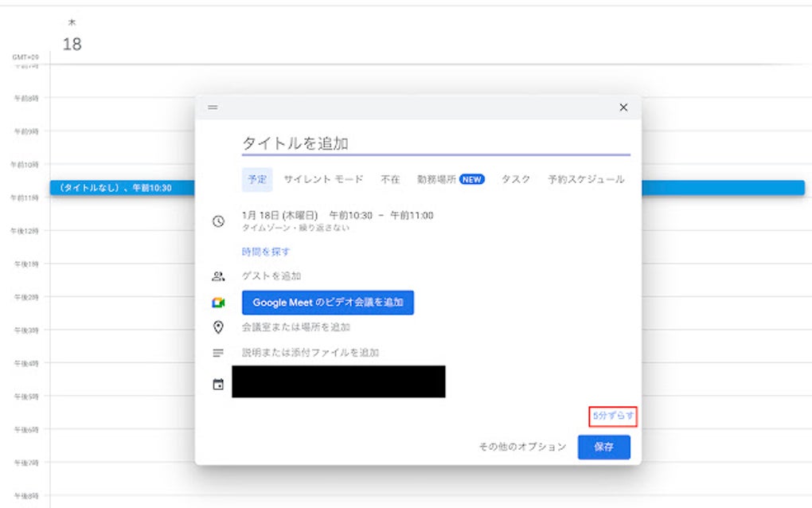The height and width of the screenshot is (508, 812).
Task: Switch to the サイレント モード tab
Action: pos(323,180)
